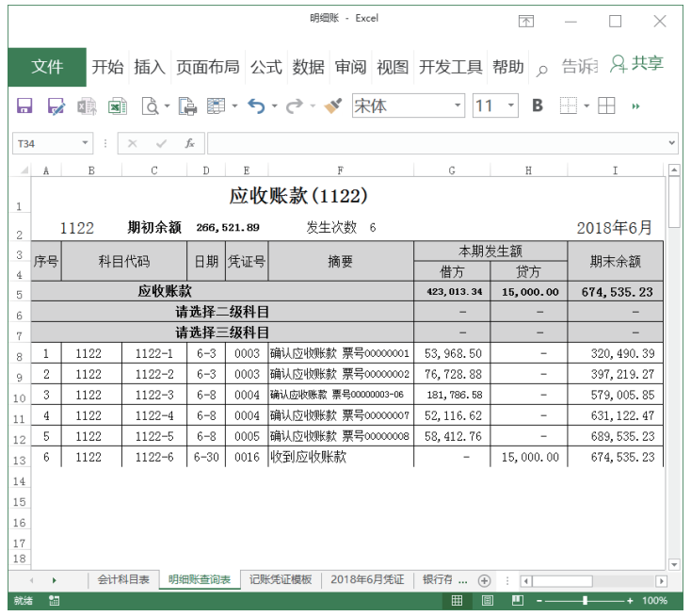691x616 pixels.
Task: Switch to the 帮助 ribbon tab
Action: point(508,68)
